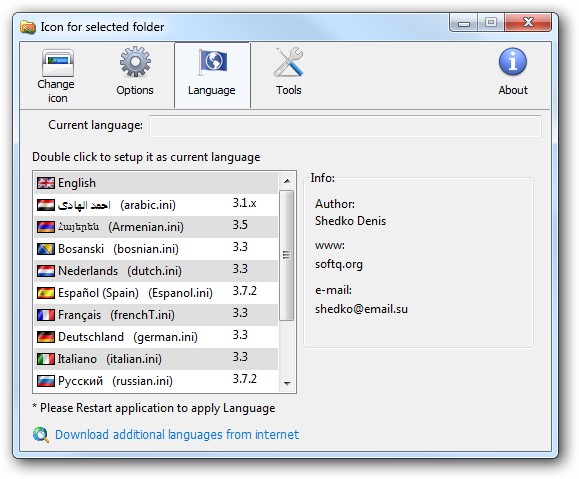Select Français (frenchT.ini) entry

(156, 315)
